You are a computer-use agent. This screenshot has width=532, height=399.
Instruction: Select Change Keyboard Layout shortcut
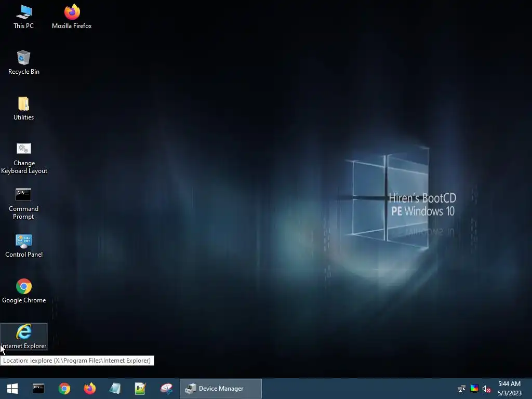24,158
